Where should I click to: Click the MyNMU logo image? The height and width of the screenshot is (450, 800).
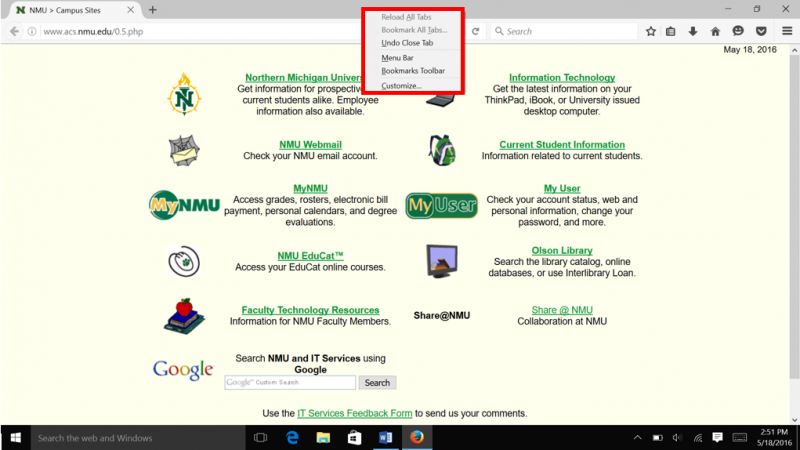184,205
